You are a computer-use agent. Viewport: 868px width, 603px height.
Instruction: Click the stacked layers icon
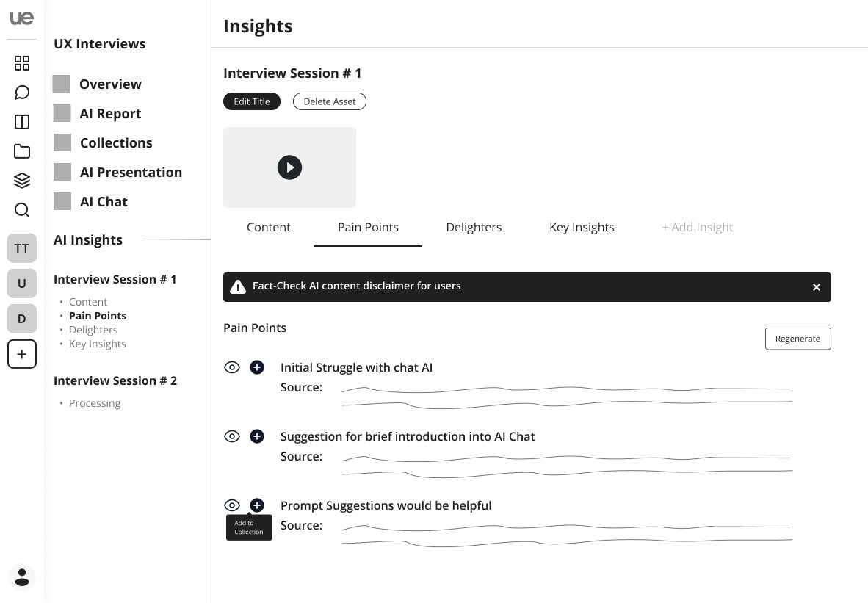point(22,181)
